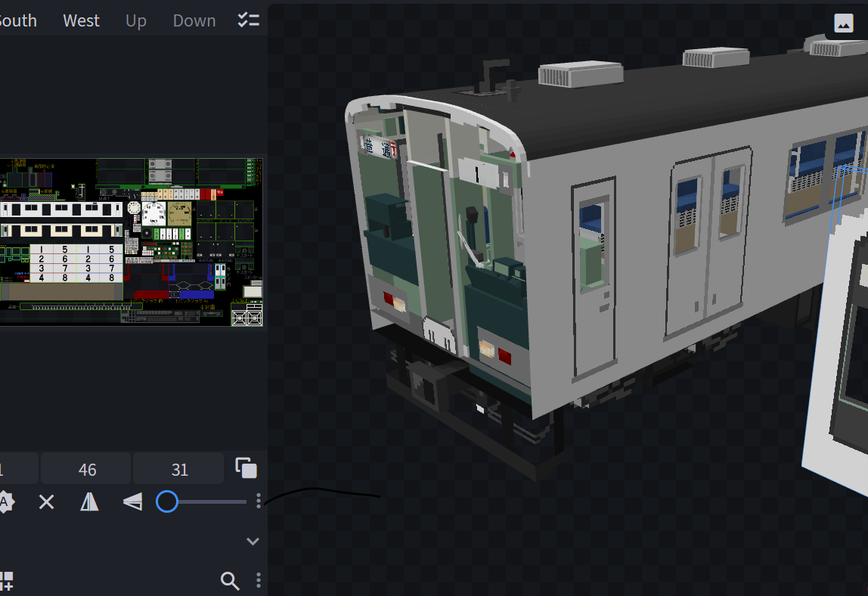The height and width of the screenshot is (596, 868).
Task: Open the Textures panel options dots menu
Action: click(x=258, y=580)
